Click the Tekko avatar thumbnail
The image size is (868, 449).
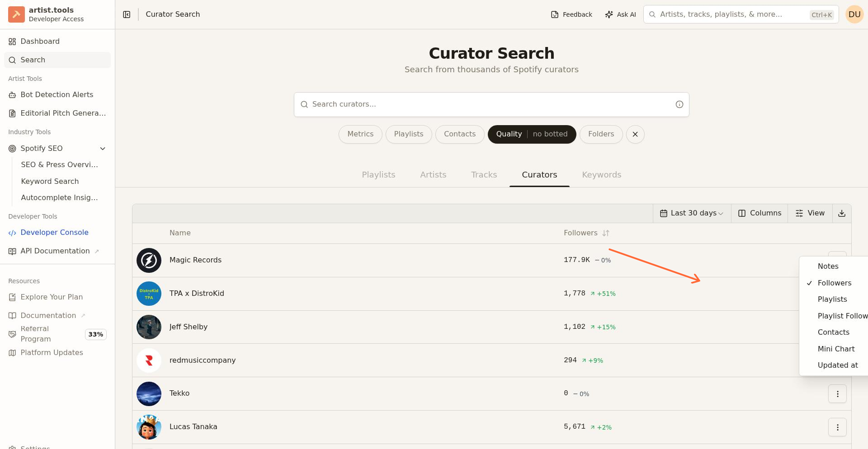point(149,394)
